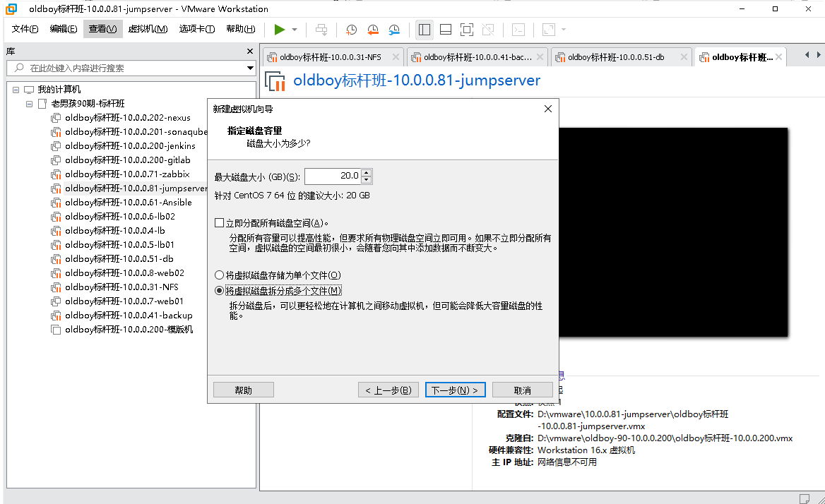
Task: Open the snapshot manager icon
Action: coord(394,30)
